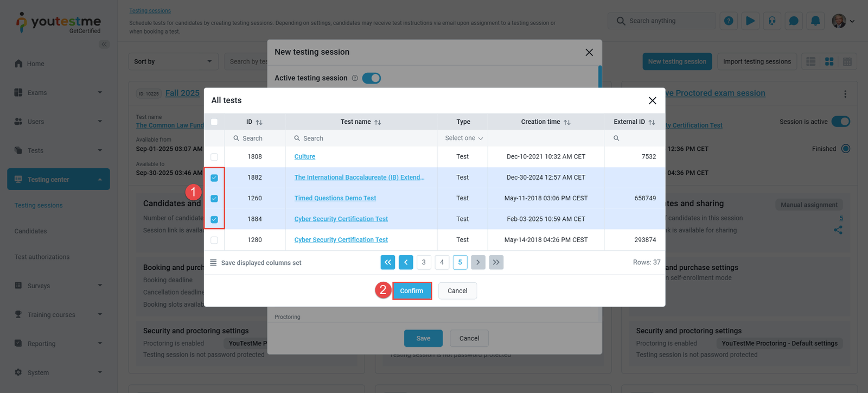The width and height of the screenshot is (868, 393).
Task: Uncheck the box for test 1882
Action: [214, 178]
